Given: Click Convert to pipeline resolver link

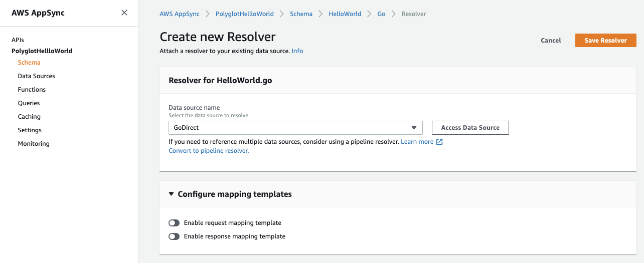Looking at the screenshot, I should tap(209, 151).
